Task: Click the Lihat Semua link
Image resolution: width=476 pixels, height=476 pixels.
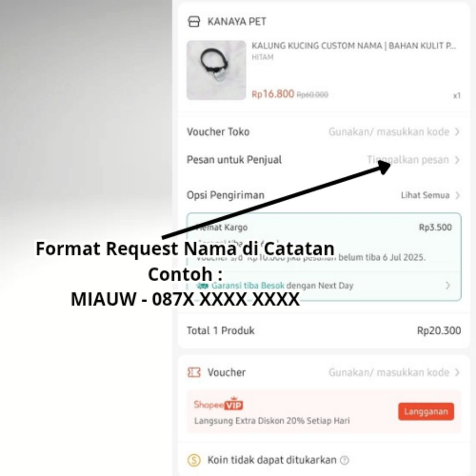Action: click(x=425, y=195)
